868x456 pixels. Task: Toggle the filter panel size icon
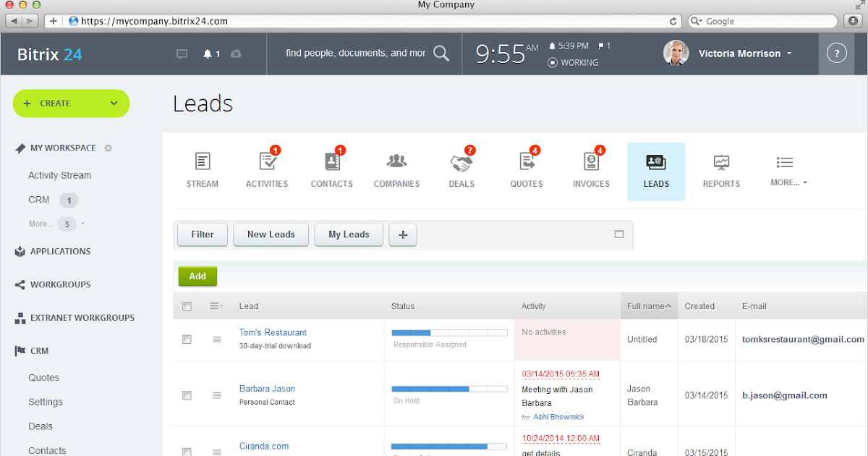pos(619,235)
